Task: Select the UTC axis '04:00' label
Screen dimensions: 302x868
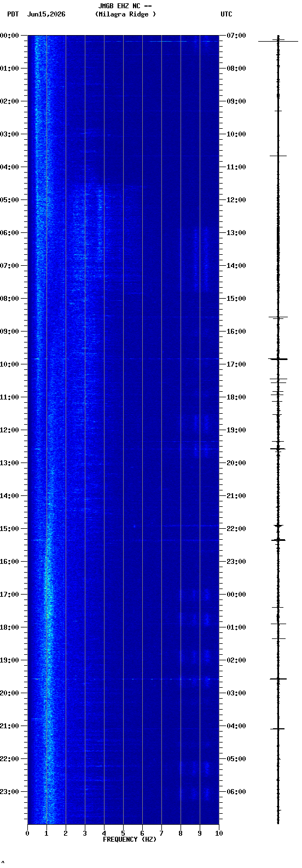Action: point(236,726)
